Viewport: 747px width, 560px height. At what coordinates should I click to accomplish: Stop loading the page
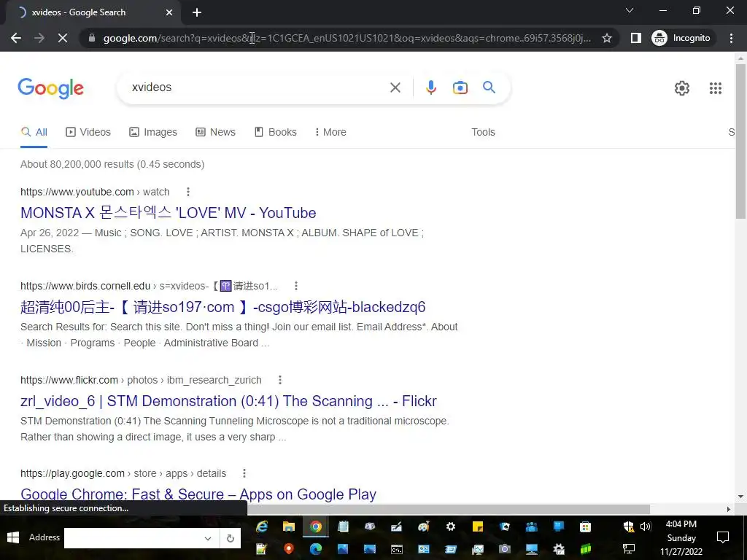[63, 38]
